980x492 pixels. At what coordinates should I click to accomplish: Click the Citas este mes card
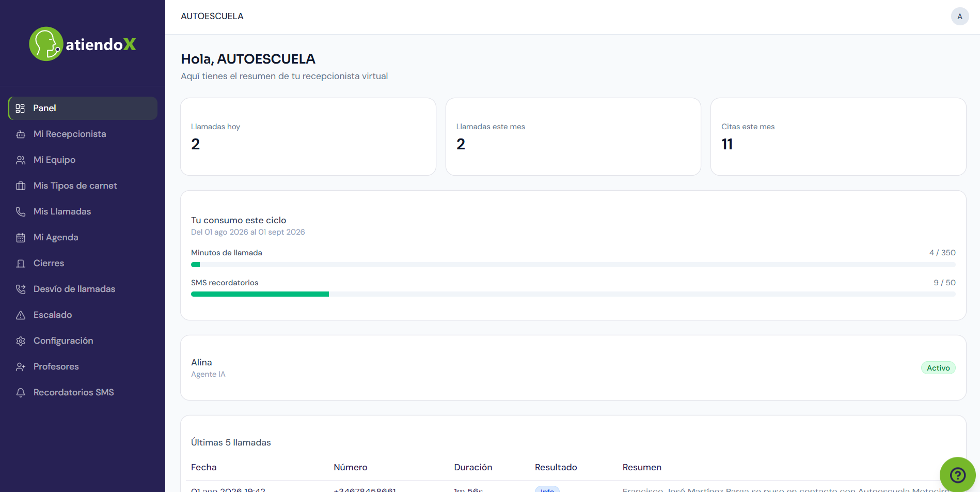pos(839,137)
